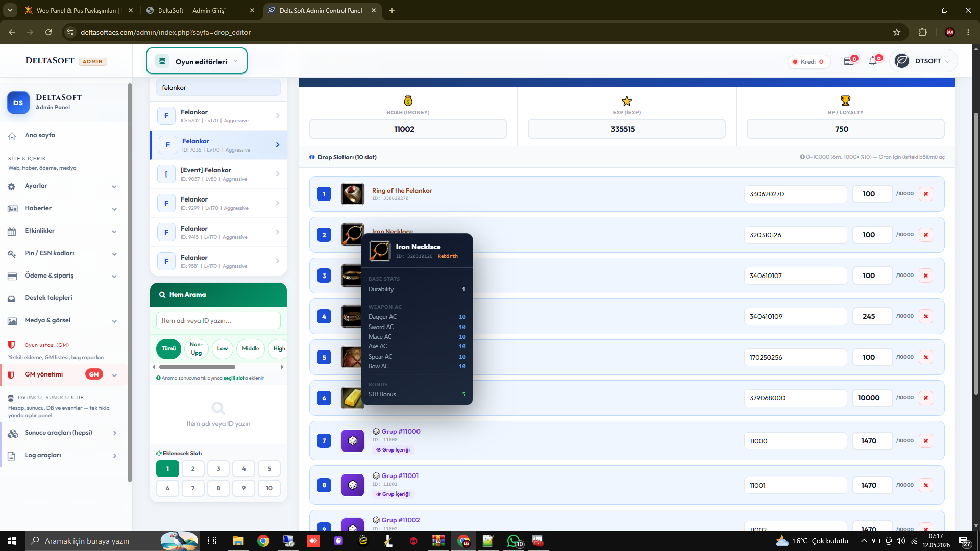
Task: Open the Oyun editörleri dropdown
Action: click(197, 61)
